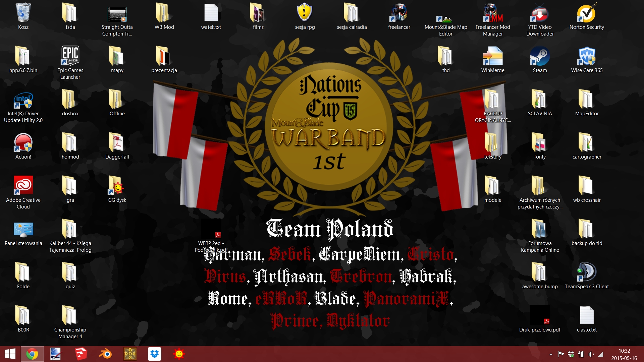Open the ciasto.txt text file
Screen dimensions: 644x362
point(587,319)
